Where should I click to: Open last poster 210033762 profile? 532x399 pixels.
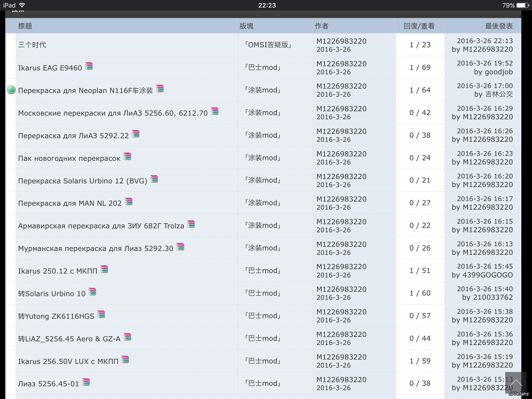tap(493, 297)
